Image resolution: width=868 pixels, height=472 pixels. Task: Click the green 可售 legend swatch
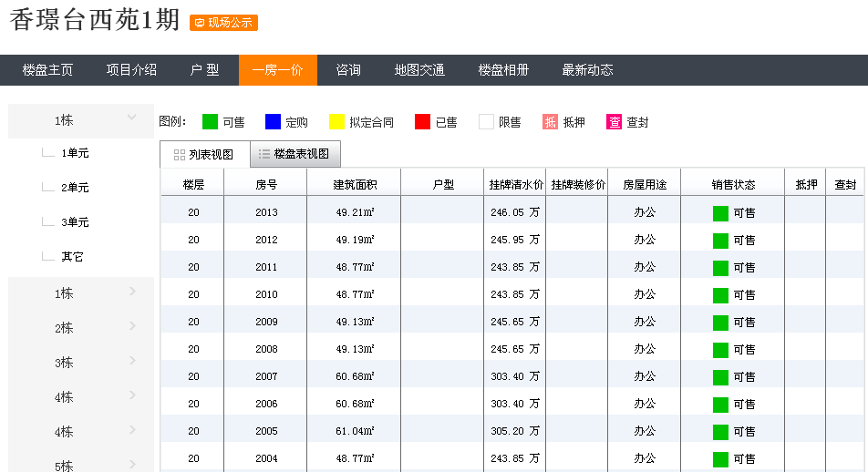pyautogui.click(x=210, y=122)
